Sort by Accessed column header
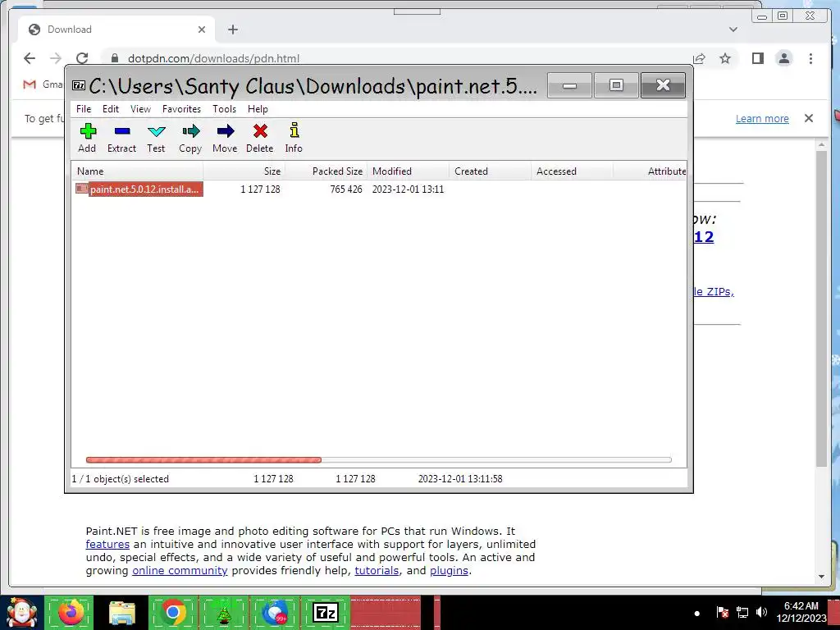This screenshot has width=840, height=630. point(572,171)
